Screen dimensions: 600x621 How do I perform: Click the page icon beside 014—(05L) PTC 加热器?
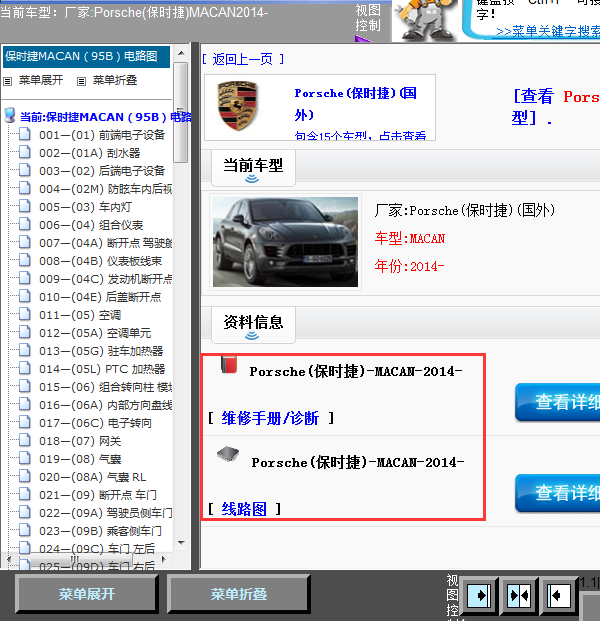pyautogui.click(x=25, y=368)
